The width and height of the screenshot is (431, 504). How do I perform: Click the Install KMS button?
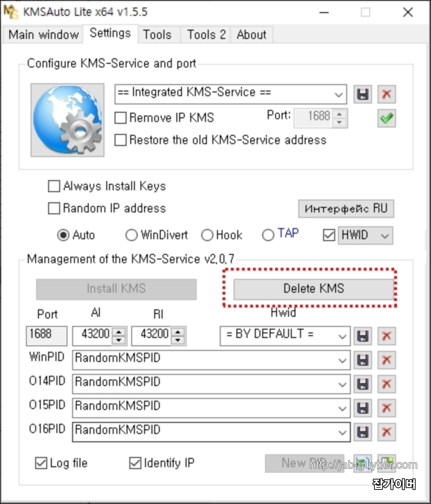pyautogui.click(x=116, y=289)
